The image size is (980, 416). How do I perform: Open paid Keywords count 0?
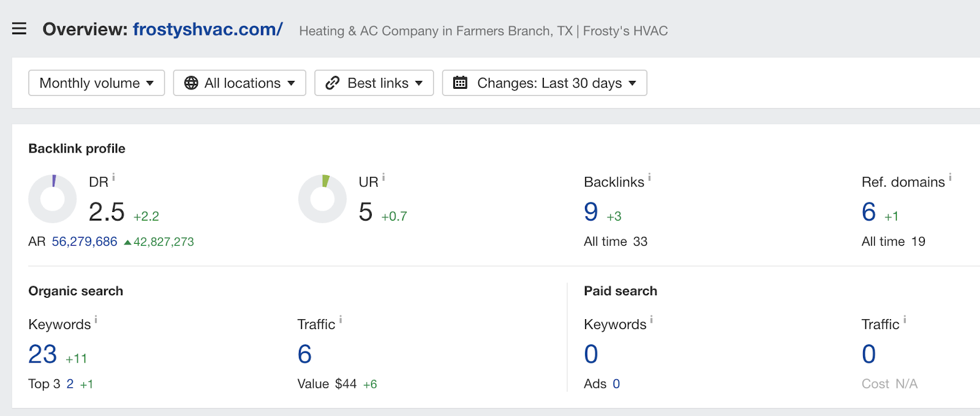[591, 354]
